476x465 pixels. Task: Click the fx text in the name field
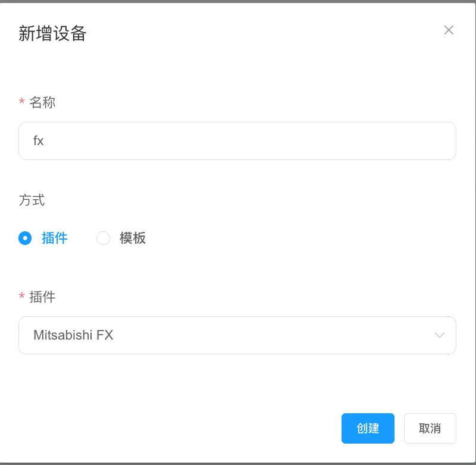(38, 141)
